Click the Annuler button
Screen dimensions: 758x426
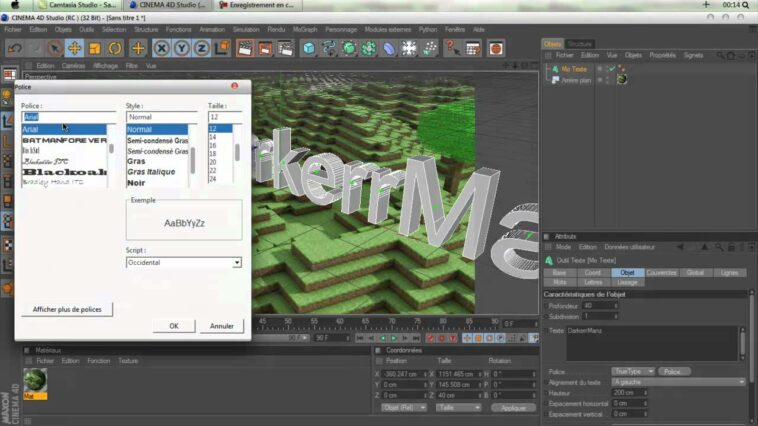point(222,326)
